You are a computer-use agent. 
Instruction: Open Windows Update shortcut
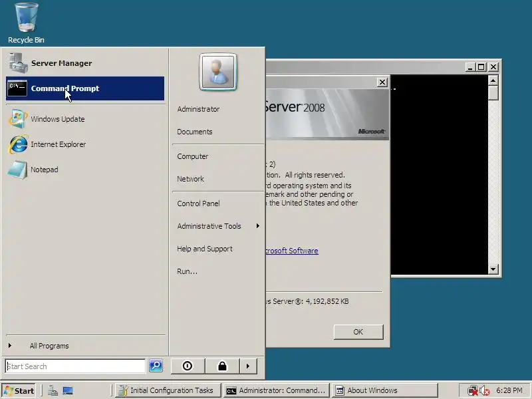pyautogui.click(x=85, y=119)
